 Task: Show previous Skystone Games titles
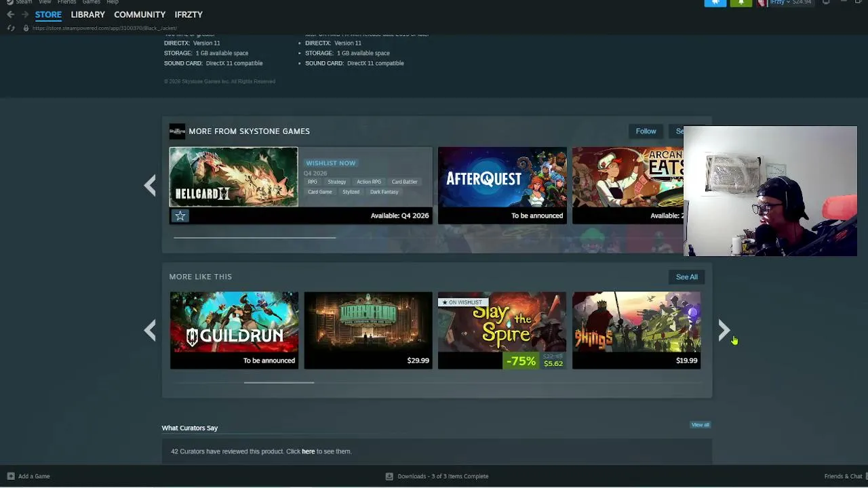coord(150,185)
